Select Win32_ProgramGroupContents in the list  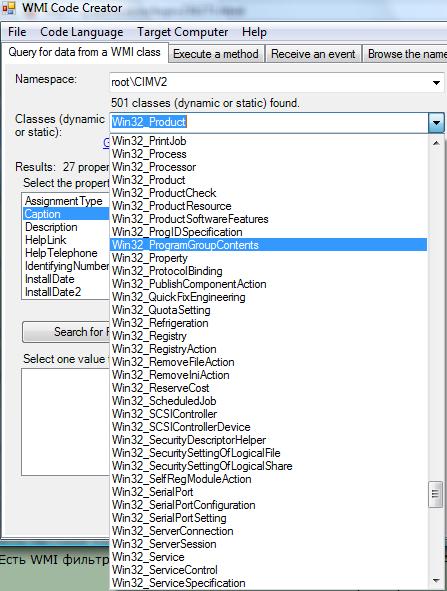point(268,245)
